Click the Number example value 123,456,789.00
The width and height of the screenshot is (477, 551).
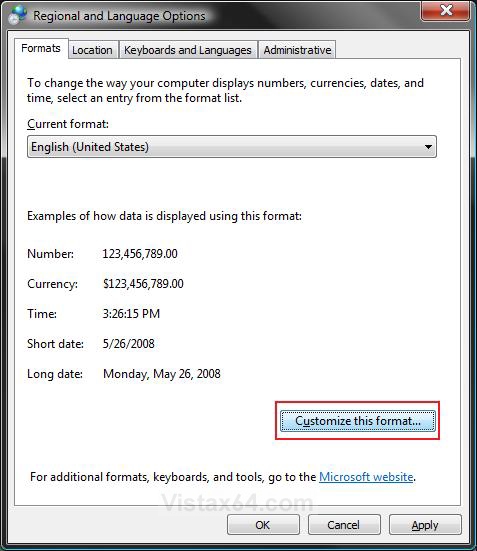tap(140, 254)
